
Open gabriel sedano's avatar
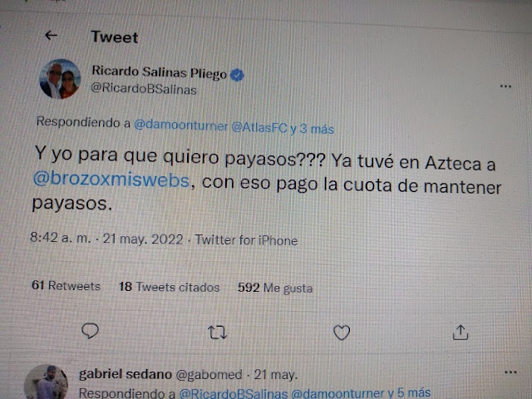tap(46, 382)
